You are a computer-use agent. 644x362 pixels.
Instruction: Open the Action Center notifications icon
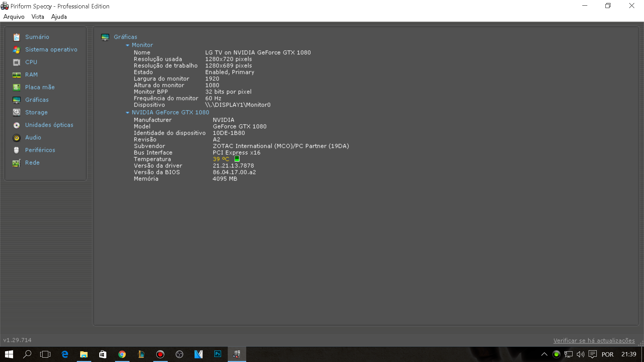pyautogui.click(x=593, y=354)
